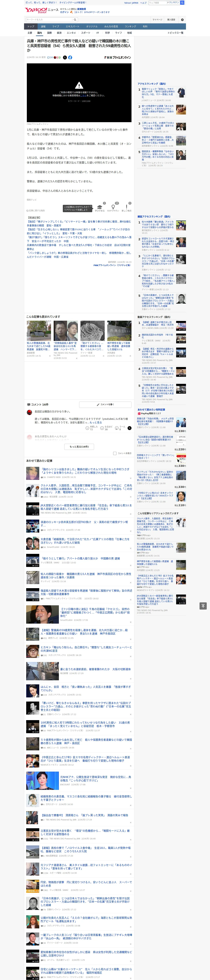Share the first comment on X
210x980 pixels.
[x=130, y=428]
